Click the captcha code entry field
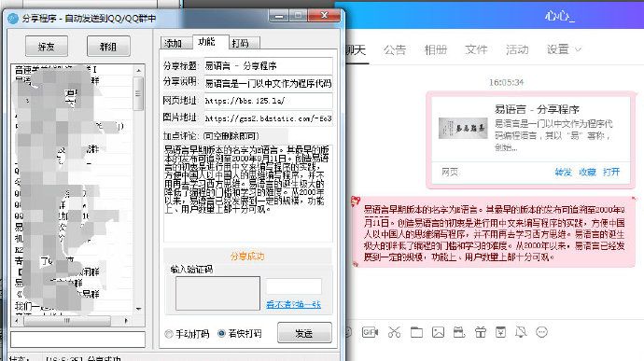The width and height of the screenshot is (644, 361). tap(294, 286)
